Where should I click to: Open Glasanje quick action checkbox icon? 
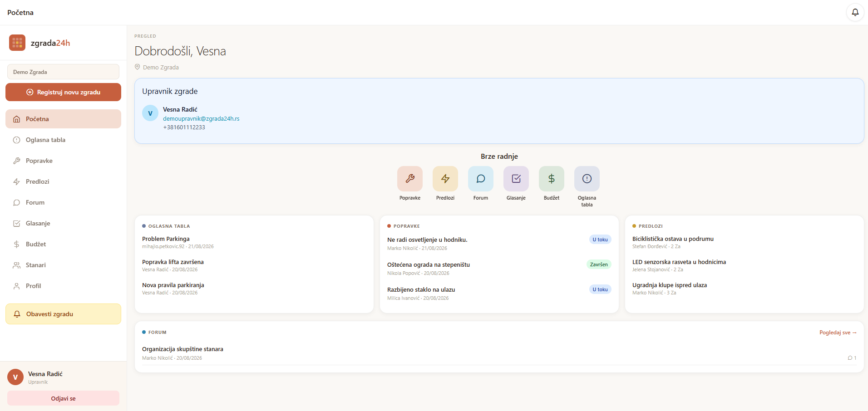click(516, 179)
